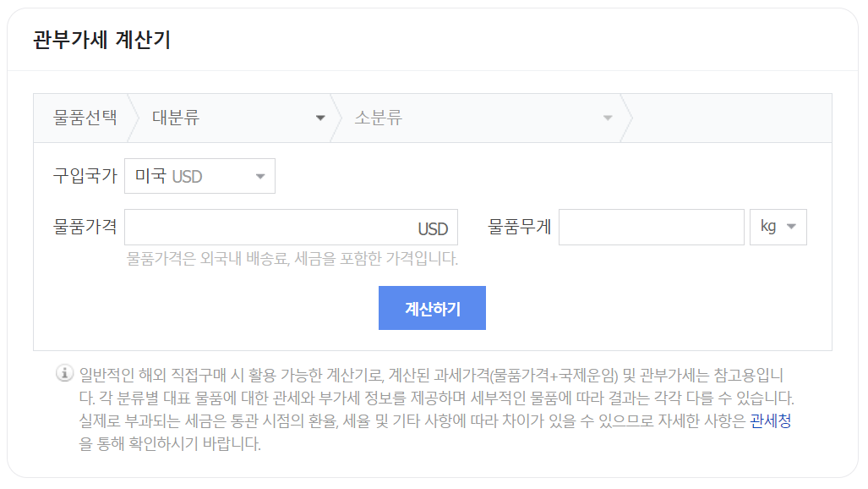Open the kg weight unit dropdown

tap(778, 227)
